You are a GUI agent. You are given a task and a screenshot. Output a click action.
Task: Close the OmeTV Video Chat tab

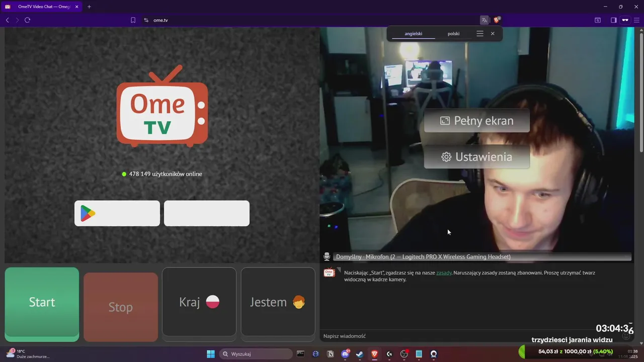pyautogui.click(x=77, y=7)
